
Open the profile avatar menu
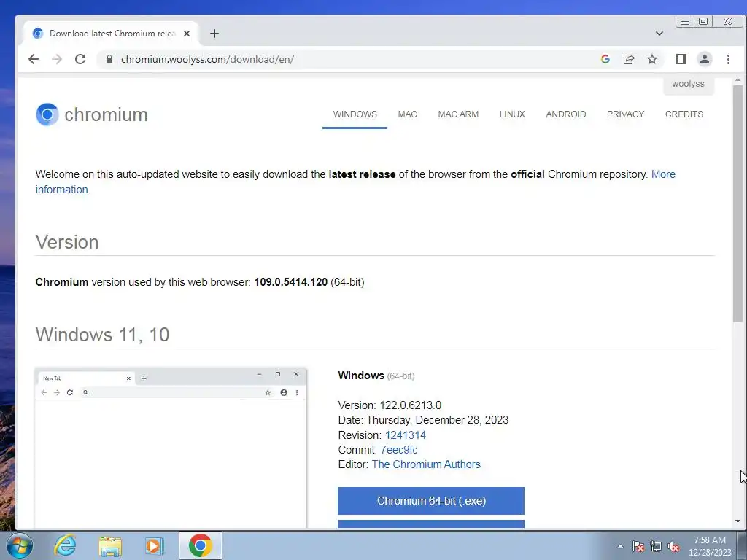[x=705, y=59]
